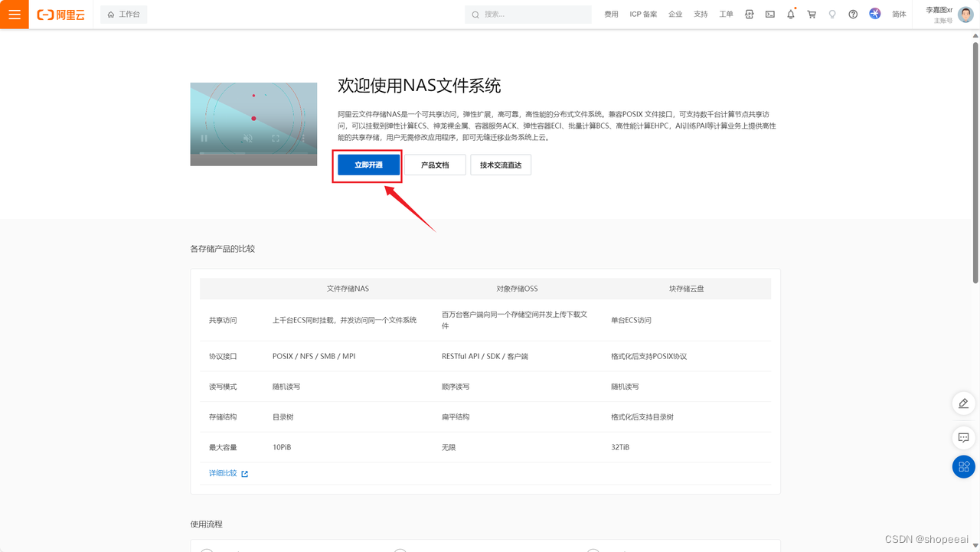The image size is (980, 552).
Task: Click the light bulb tips icon
Action: click(832, 15)
